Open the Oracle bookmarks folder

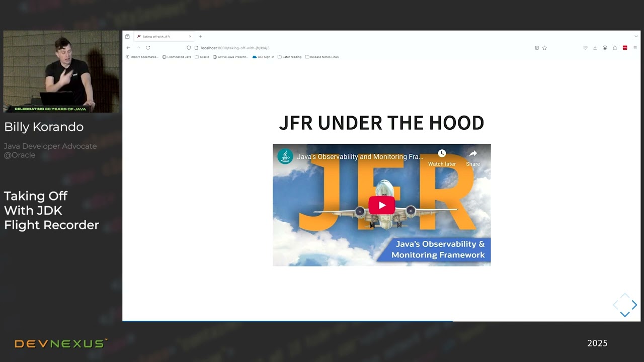(x=202, y=57)
